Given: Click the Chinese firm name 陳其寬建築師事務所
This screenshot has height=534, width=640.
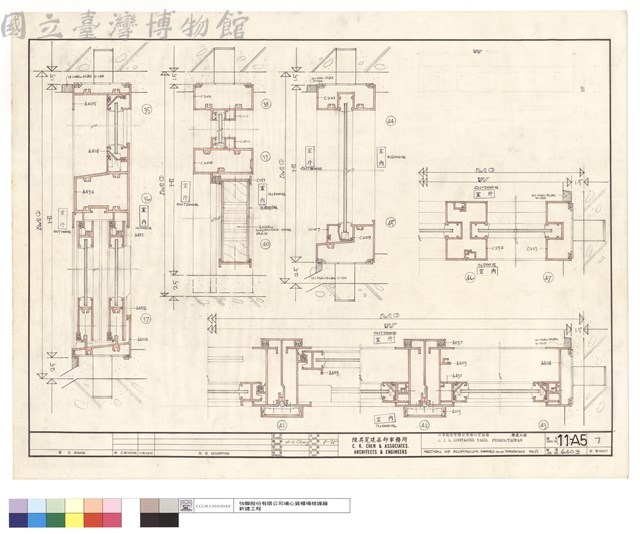Looking at the screenshot, I should tap(380, 439).
